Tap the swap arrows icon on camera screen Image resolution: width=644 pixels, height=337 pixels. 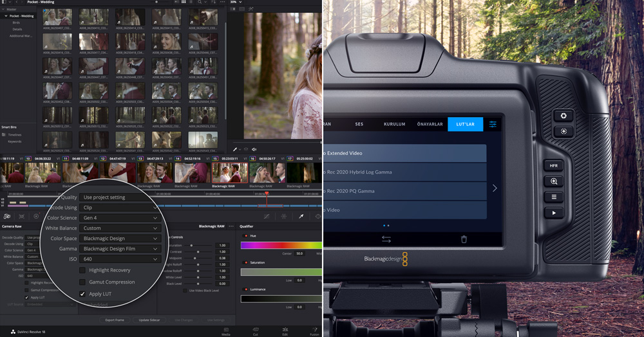[386, 239]
